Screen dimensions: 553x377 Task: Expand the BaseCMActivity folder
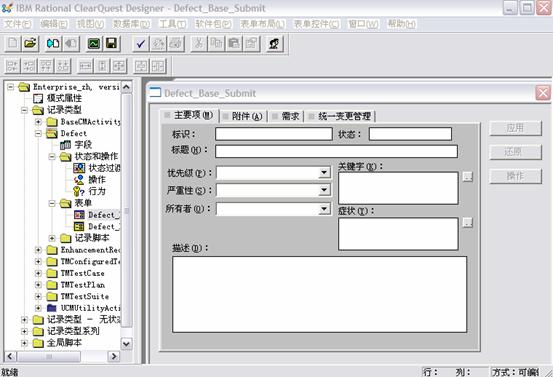[x=38, y=122]
